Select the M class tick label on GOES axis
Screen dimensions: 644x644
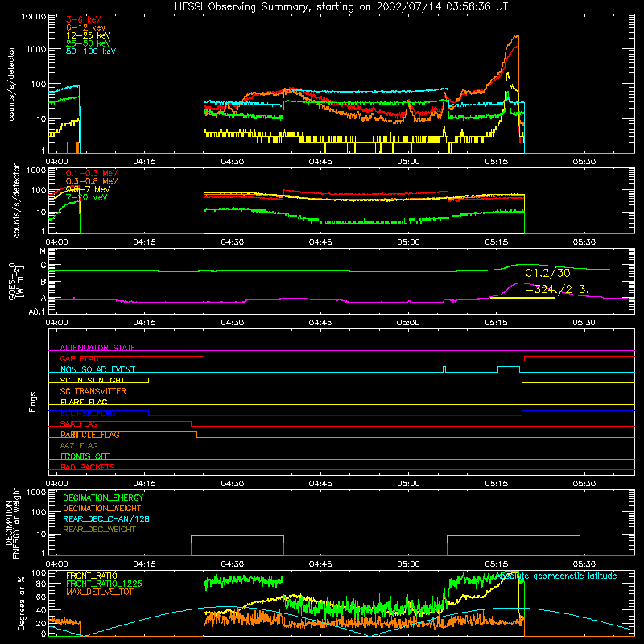(43, 251)
